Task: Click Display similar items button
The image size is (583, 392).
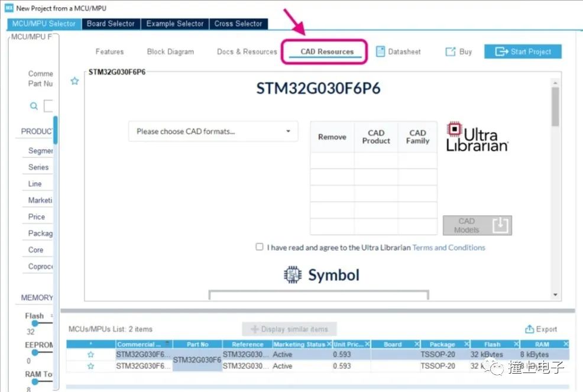Action: (289, 329)
